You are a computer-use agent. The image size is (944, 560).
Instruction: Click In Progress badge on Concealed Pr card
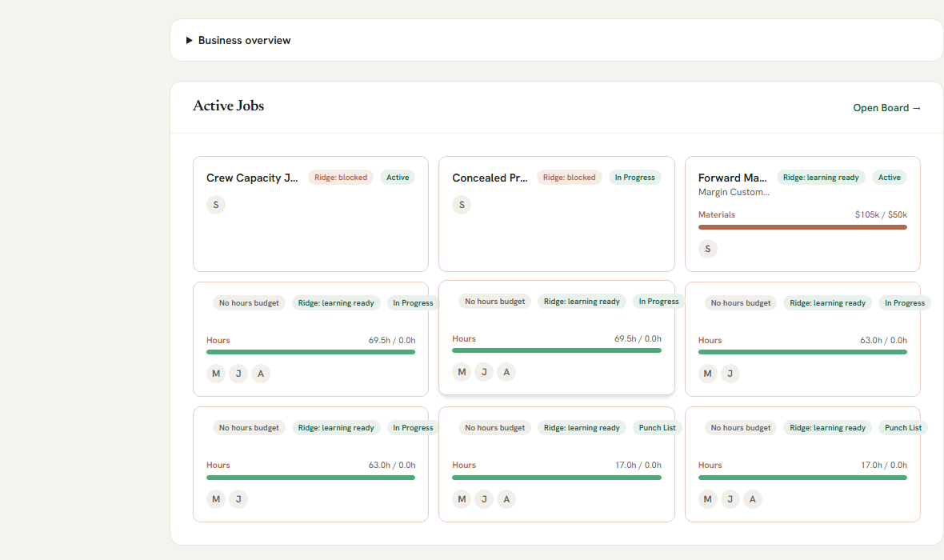click(x=634, y=178)
